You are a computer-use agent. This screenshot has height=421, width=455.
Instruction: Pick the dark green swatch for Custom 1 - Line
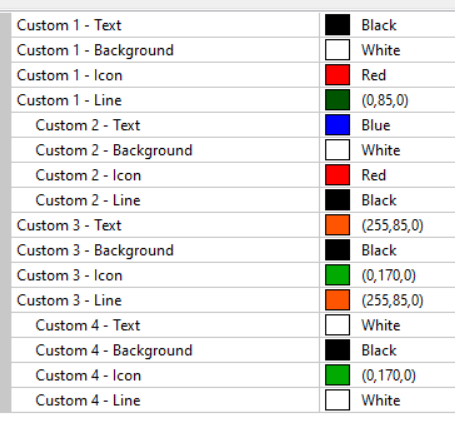click(337, 100)
